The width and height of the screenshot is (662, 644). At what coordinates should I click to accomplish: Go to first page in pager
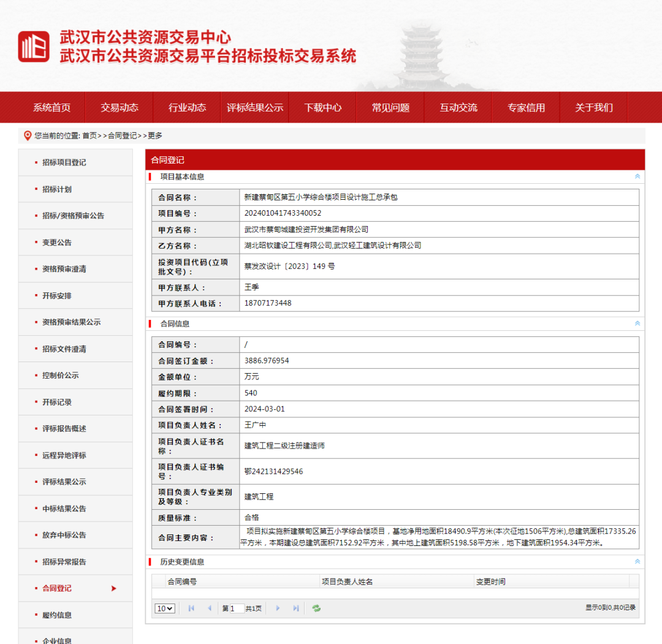pyautogui.click(x=191, y=608)
